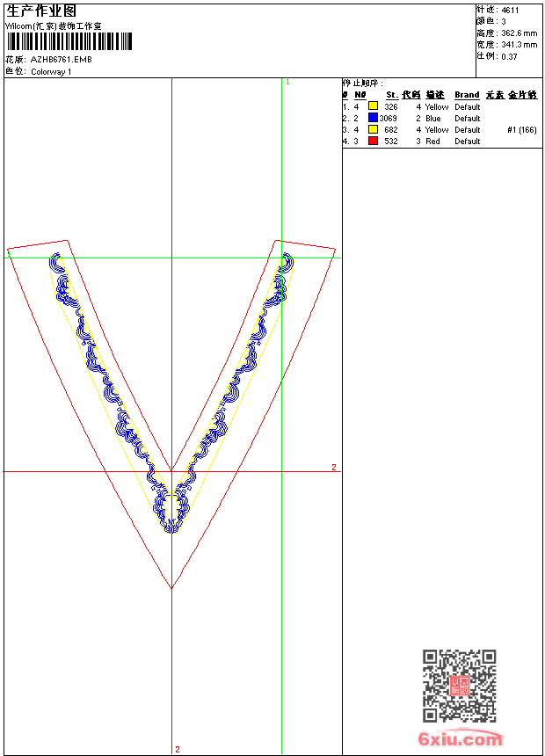
Task: Click the St. column header
Action: 391,95
